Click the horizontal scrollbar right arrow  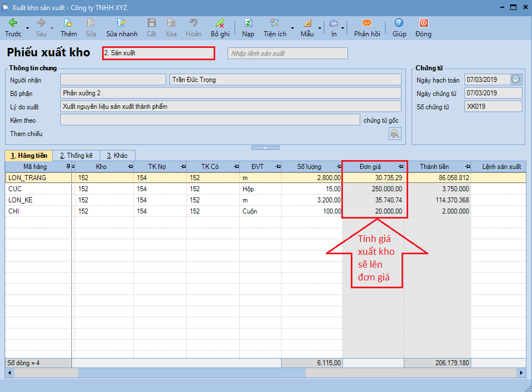pyautogui.click(x=521, y=372)
